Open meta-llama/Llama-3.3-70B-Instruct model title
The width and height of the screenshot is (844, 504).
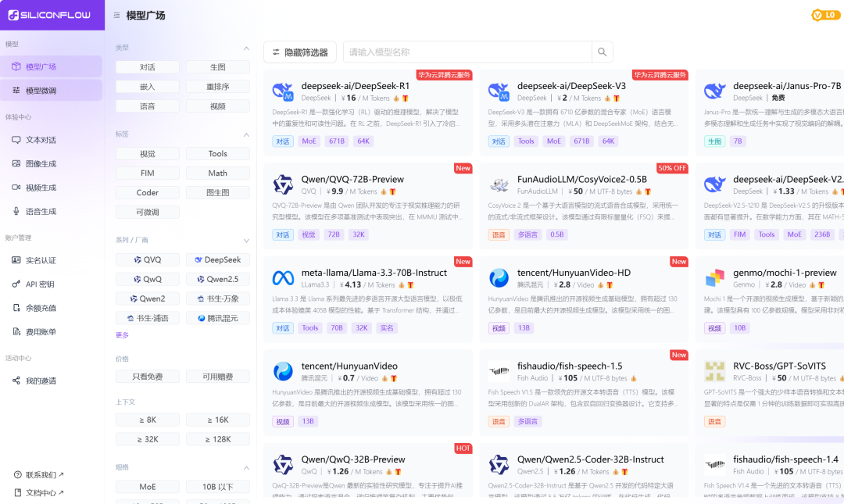(x=374, y=273)
